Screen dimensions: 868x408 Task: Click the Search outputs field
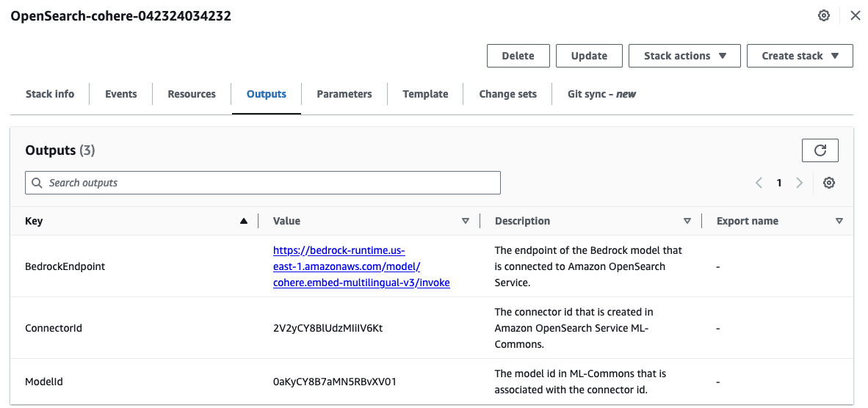point(263,183)
